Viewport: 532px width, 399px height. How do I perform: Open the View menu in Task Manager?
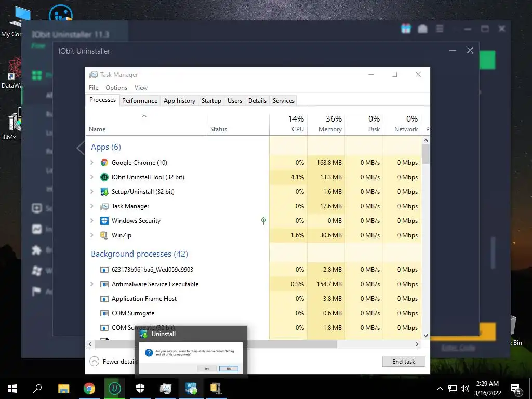[x=141, y=88]
